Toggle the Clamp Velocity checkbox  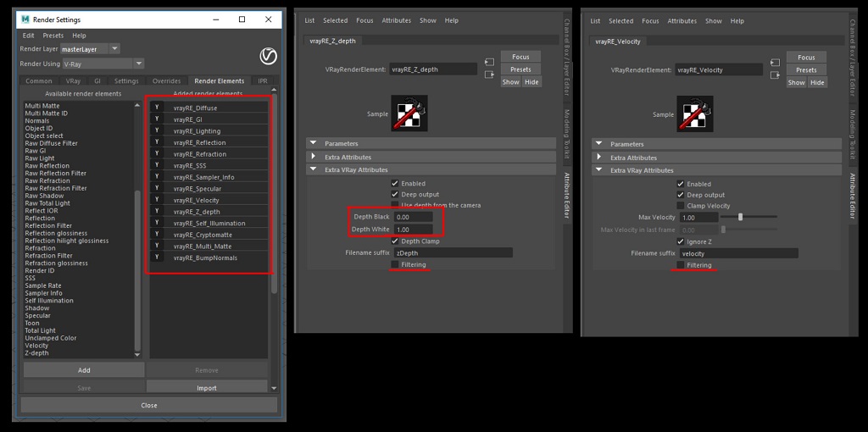coord(681,206)
